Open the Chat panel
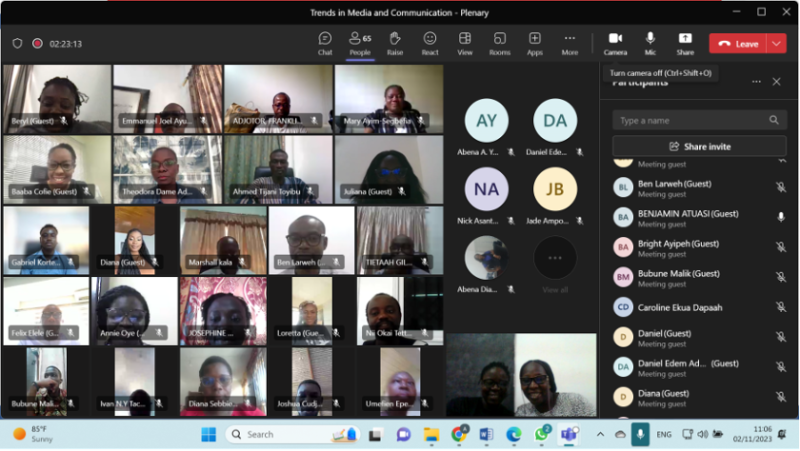The width and height of the screenshot is (800, 451). [x=325, y=43]
